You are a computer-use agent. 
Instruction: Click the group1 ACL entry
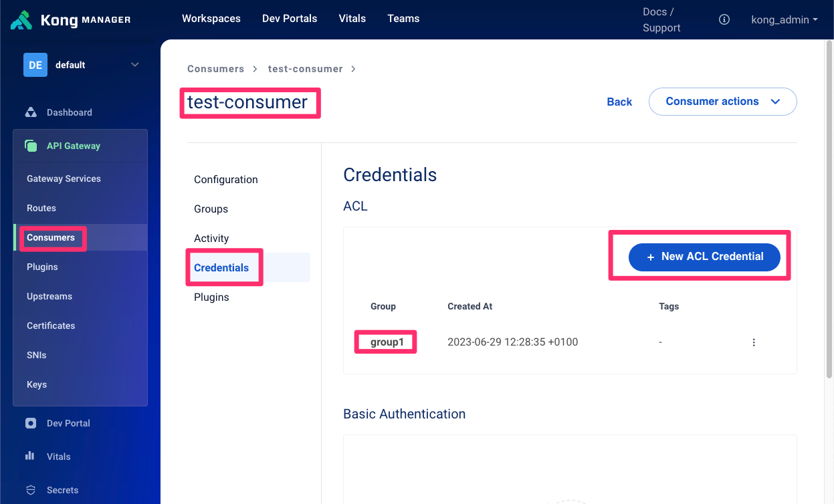[387, 342]
